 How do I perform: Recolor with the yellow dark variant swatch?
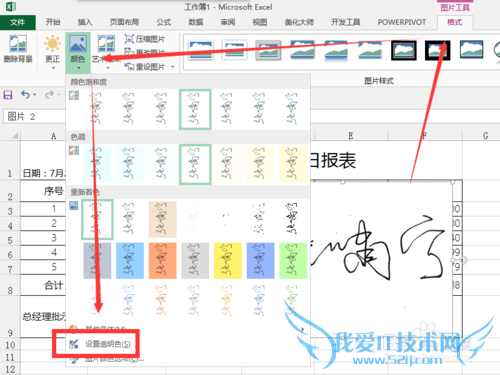(x=228, y=260)
